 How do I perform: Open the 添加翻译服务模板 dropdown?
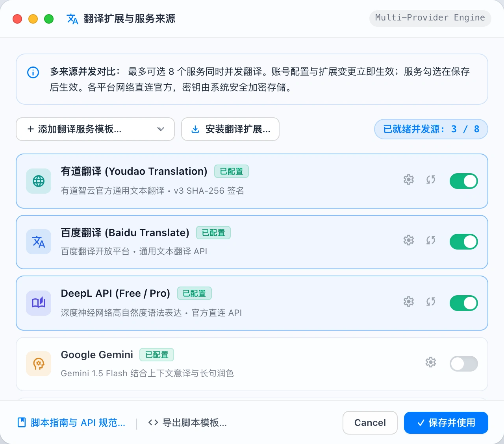[x=95, y=129]
